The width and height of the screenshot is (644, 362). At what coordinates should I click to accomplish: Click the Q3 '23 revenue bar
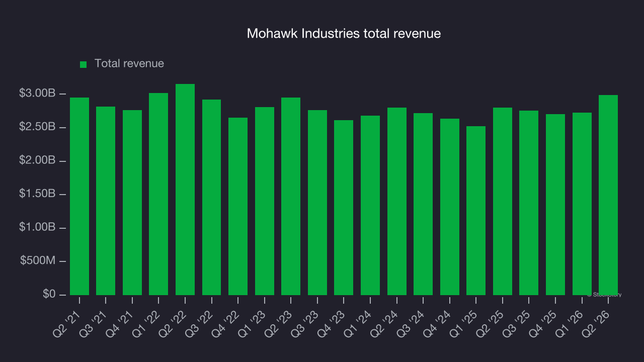pos(317,203)
